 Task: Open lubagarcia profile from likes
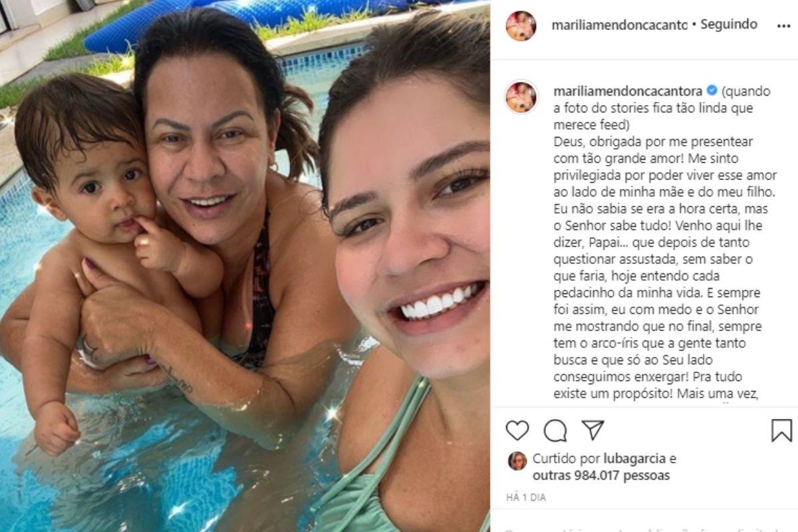(x=634, y=459)
